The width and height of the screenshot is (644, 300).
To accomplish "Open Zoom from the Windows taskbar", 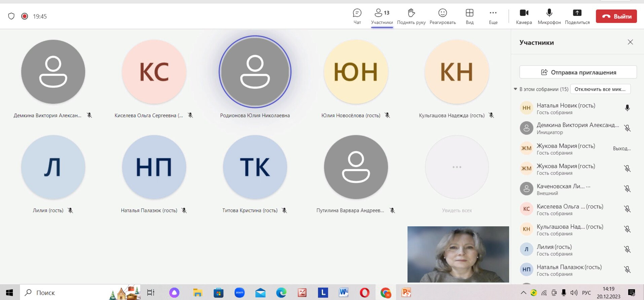I will [x=240, y=293].
